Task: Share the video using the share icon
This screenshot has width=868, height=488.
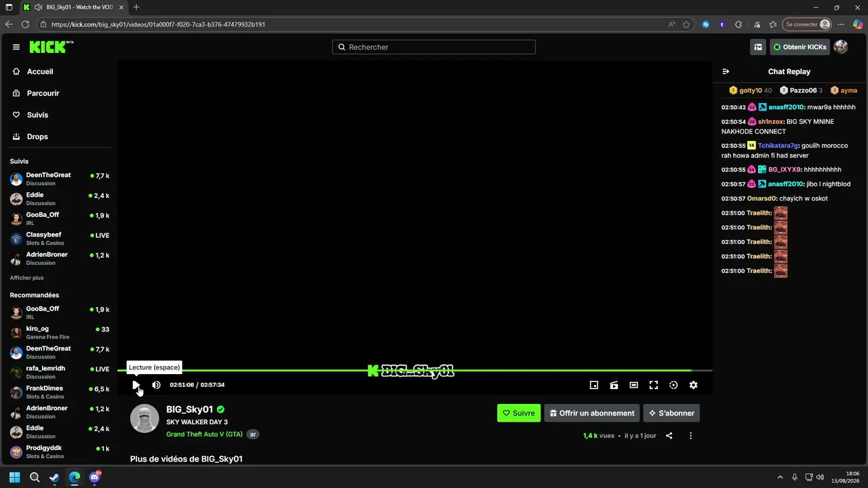Action: coord(669,436)
